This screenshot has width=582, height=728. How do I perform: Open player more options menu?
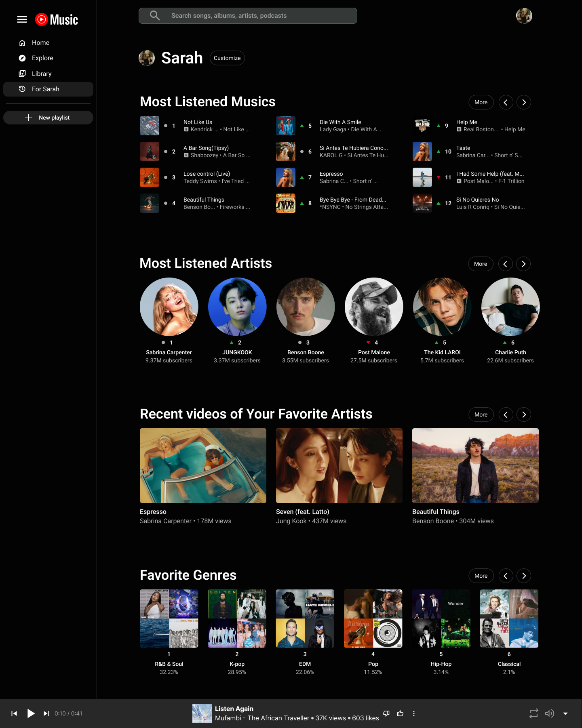coord(414,713)
